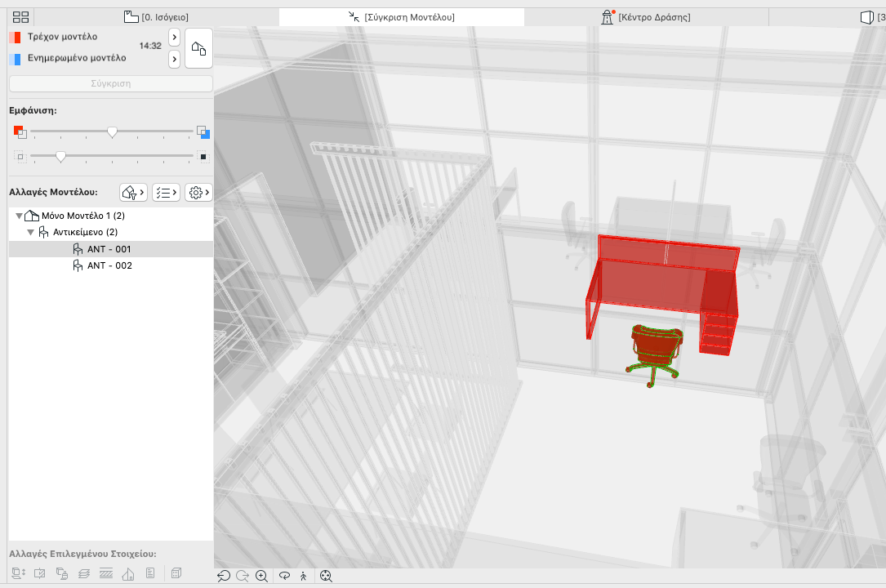Click the red Τρέχον μοντέλο color swatch

pyautogui.click(x=16, y=38)
